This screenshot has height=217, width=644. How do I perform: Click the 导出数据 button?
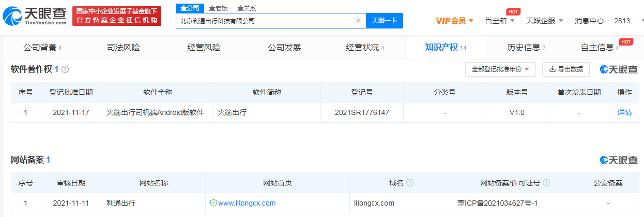(566, 69)
